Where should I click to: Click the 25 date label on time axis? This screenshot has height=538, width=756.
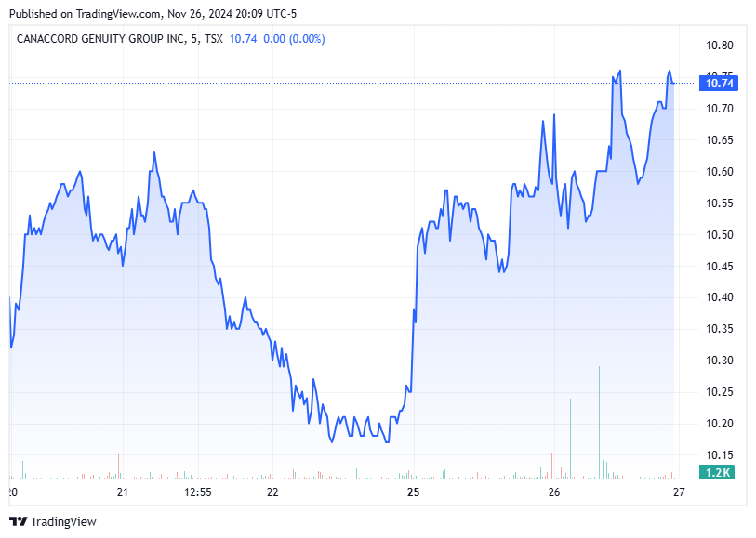click(413, 492)
